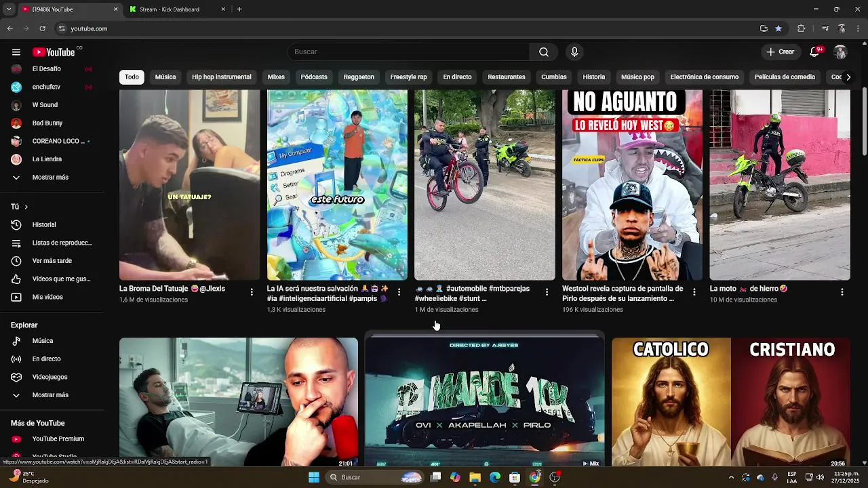Click in the Buscar search field
The image size is (868, 488).
(x=408, y=52)
